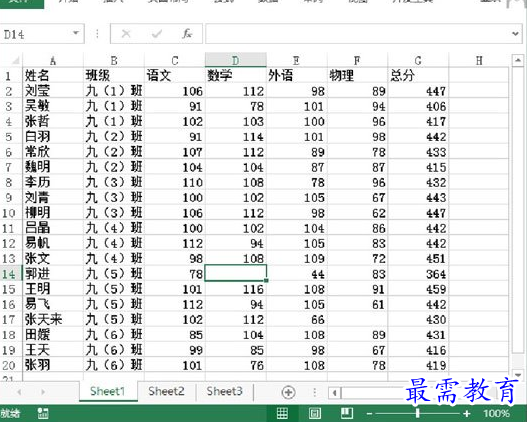527x422 pixels.
Task: Click the vertical scrollbar down arrow
Action: [517, 374]
